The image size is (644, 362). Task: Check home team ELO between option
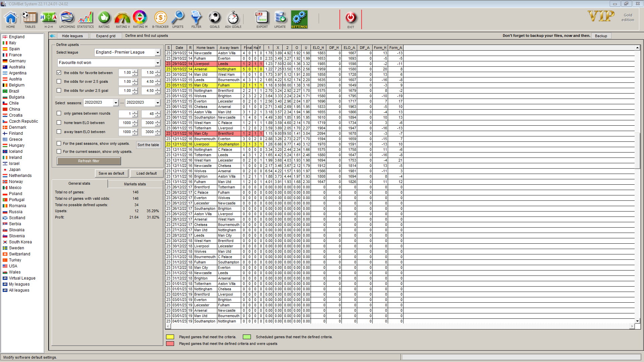click(59, 123)
